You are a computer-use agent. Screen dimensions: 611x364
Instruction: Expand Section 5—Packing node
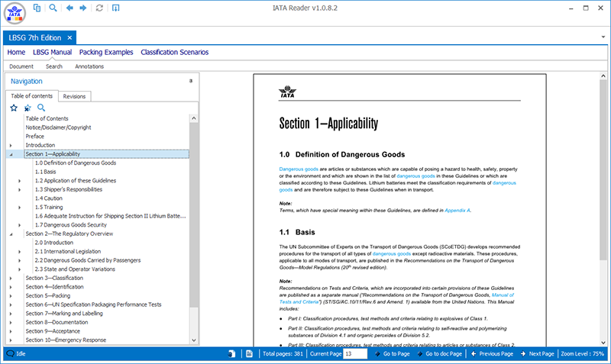point(11,296)
